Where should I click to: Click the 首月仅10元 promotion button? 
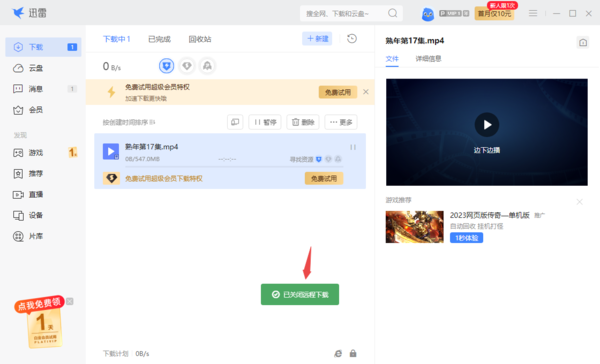tap(494, 13)
